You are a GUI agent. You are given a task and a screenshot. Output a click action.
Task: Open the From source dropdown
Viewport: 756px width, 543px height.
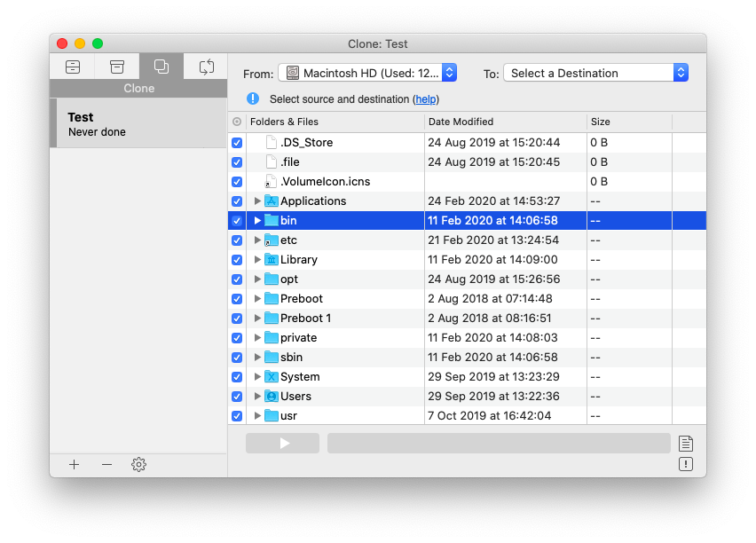[x=367, y=73]
